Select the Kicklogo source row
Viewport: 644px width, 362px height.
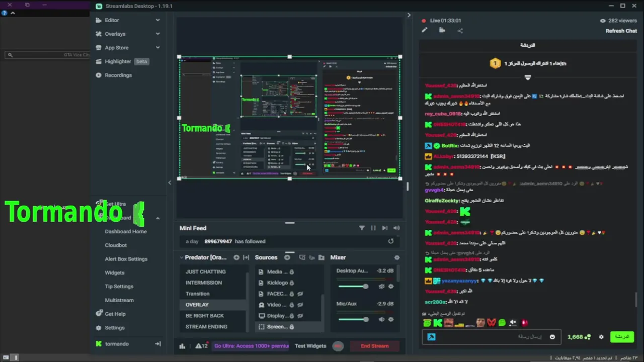[288, 283]
